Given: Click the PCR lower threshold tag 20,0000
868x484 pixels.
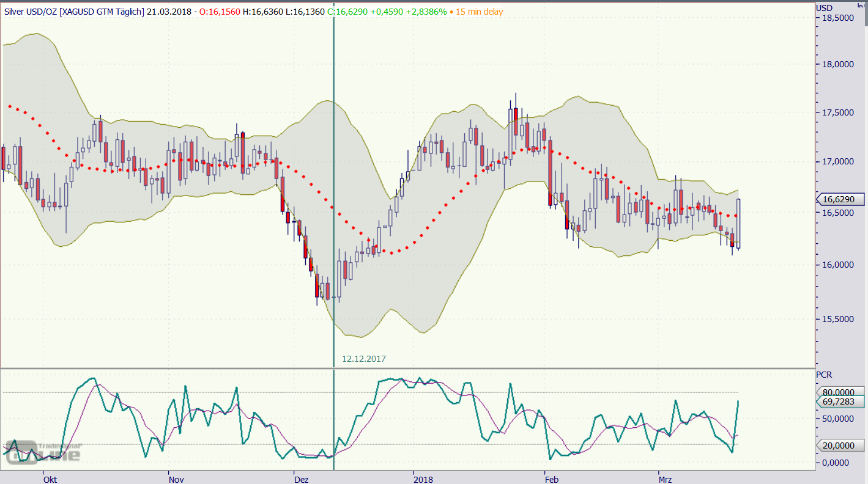Looking at the screenshot, I should (x=839, y=445).
